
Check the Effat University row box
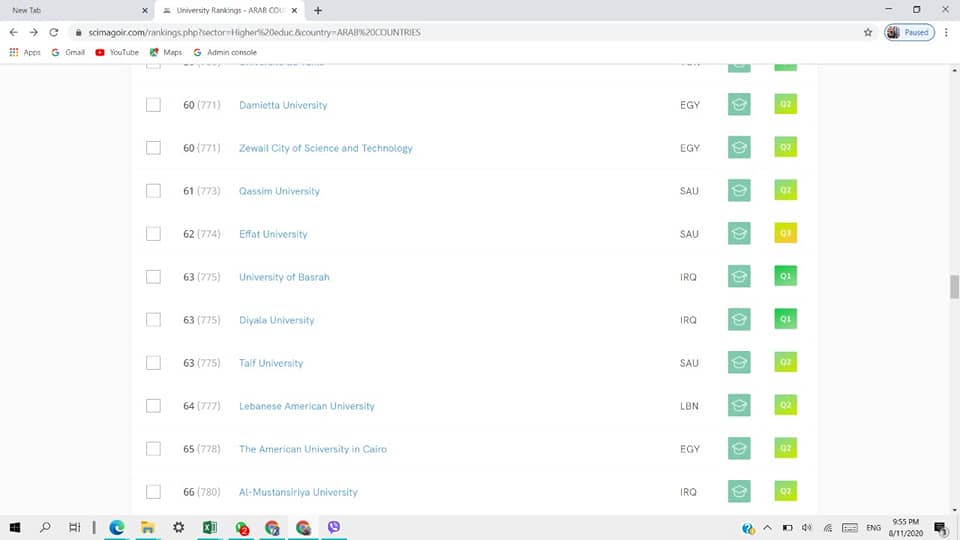tap(153, 234)
